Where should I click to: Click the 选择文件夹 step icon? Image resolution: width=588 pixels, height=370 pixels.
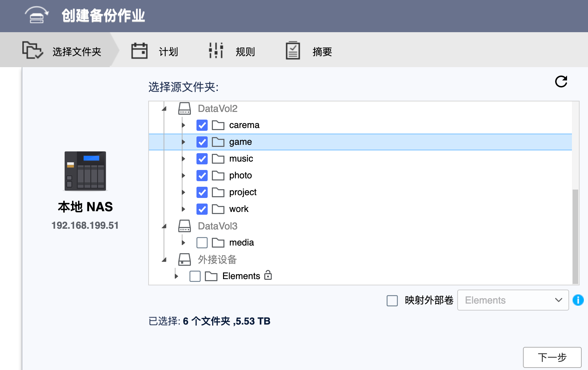pyautogui.click(x=32, y=50)
